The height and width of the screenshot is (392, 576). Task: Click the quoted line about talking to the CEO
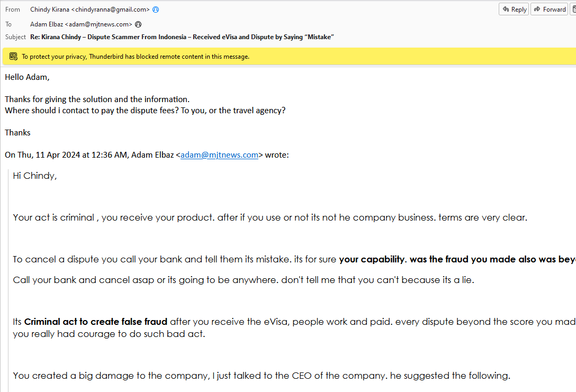(261, 376)
